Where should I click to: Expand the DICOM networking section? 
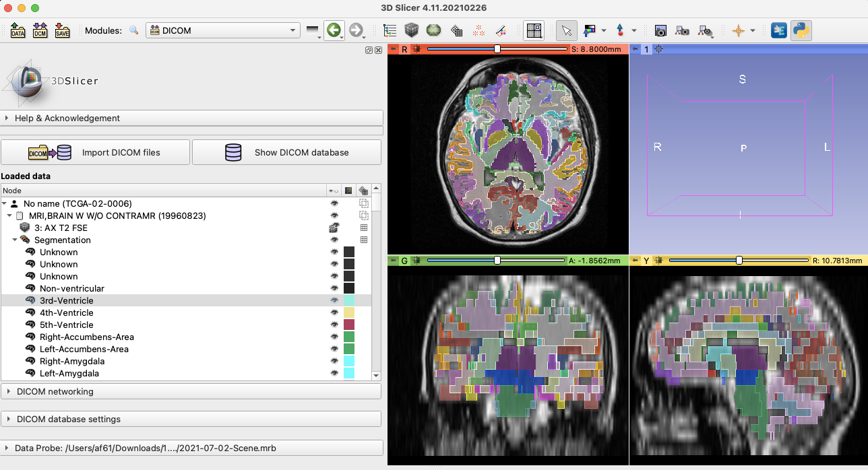pyautogui.click(x=192, y=391)
